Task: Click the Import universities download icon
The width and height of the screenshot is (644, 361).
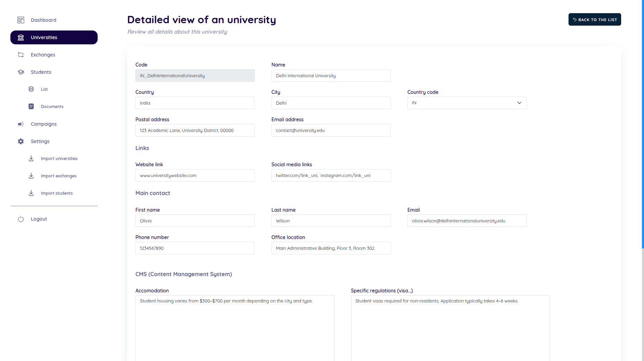Action: pyautogui.click(x=31, y=158)
